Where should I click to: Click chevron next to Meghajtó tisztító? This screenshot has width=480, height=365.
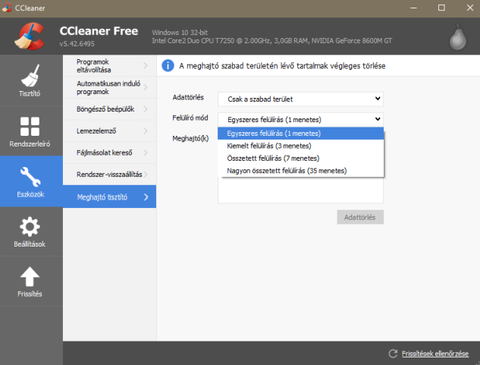coord(146,197)
